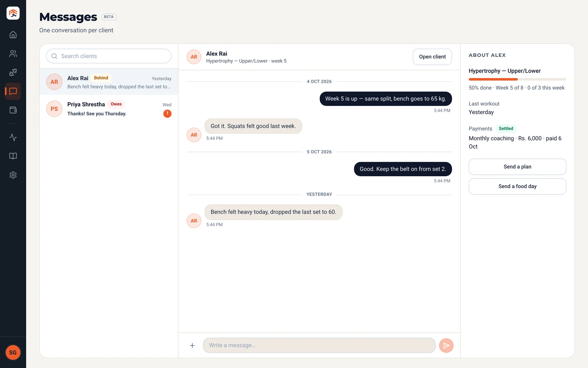Click the BETA badge beside Messages
588x368 pixels.
click(x=109, y=17)
